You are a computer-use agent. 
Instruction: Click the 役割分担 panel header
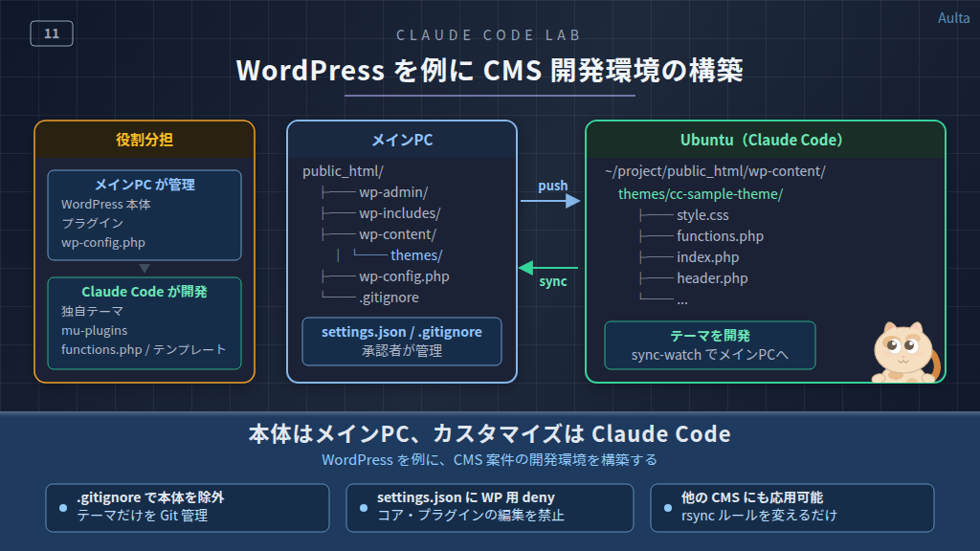click(145, 140)
